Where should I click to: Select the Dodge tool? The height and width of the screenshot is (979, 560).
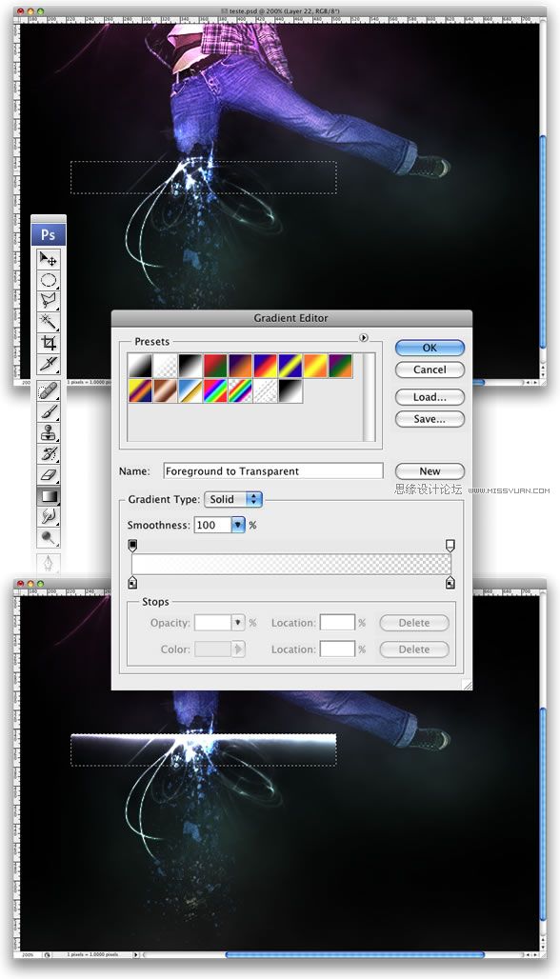point(48,537)
